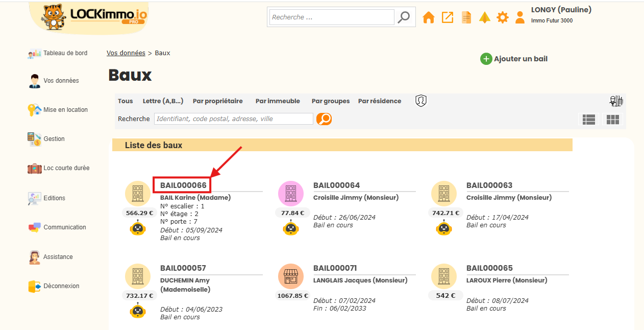Click the shield person filter icon
This screenshot has width=644, height=330.
coord(421,101)
